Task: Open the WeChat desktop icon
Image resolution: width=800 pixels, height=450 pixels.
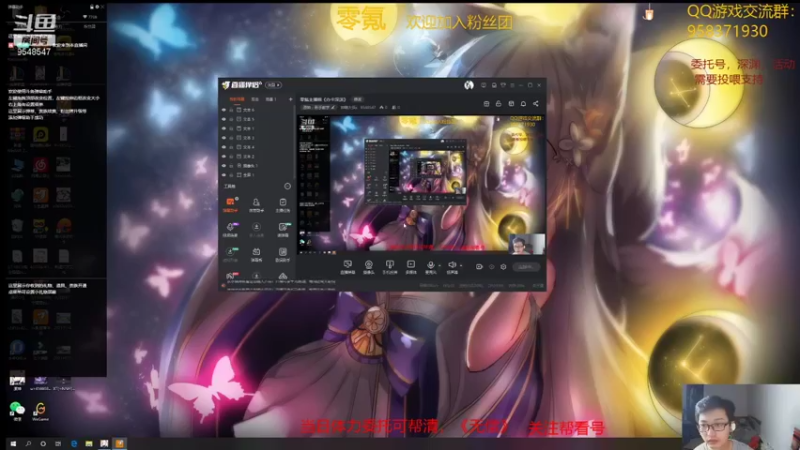Action: (x=17, y=411)
